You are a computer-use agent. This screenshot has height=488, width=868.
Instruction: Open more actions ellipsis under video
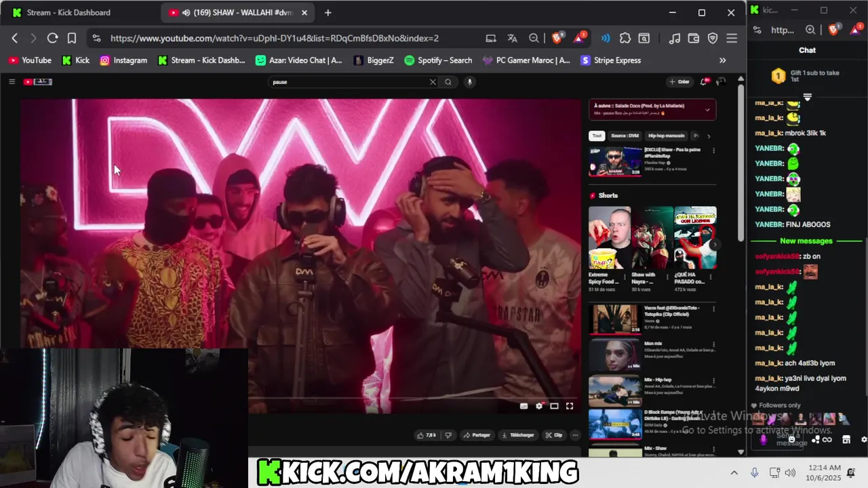pos(575,435)
